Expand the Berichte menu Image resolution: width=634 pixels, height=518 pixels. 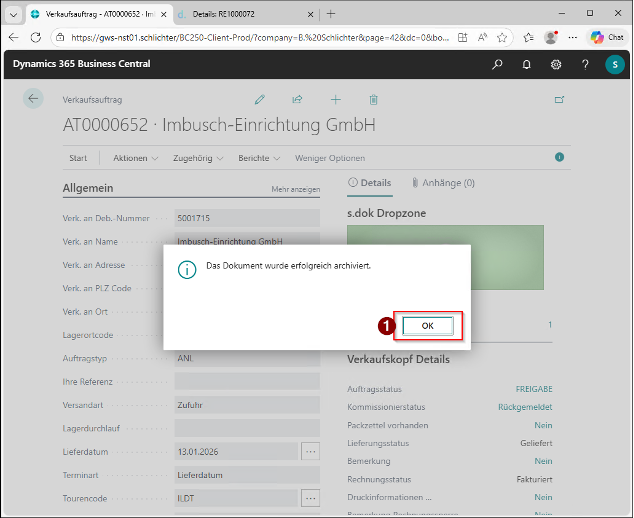(x=259, y=158)
